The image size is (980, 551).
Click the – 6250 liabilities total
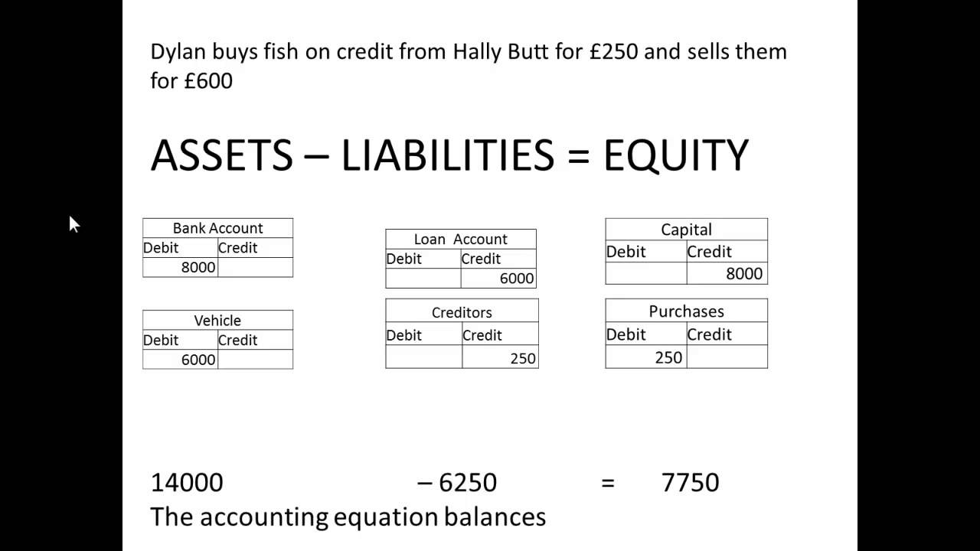[457, 483]
